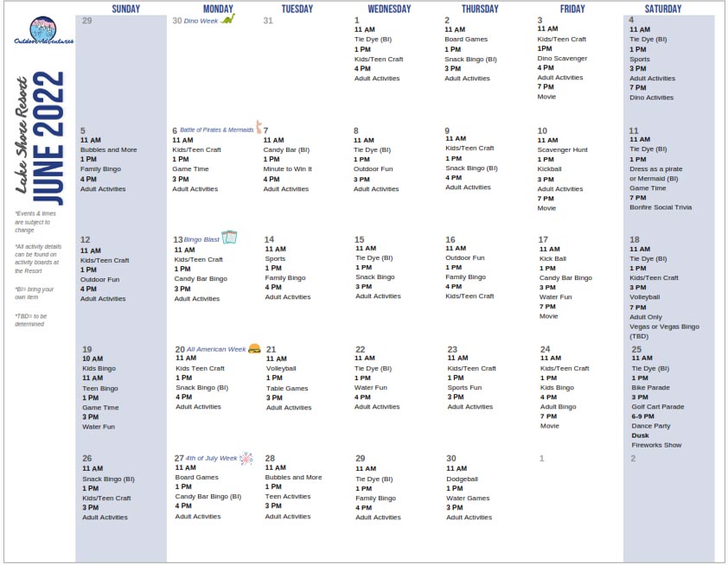Click the Outdoor Adventures logo
This screenshot has height=565, width=728.
tap(43, 30)
